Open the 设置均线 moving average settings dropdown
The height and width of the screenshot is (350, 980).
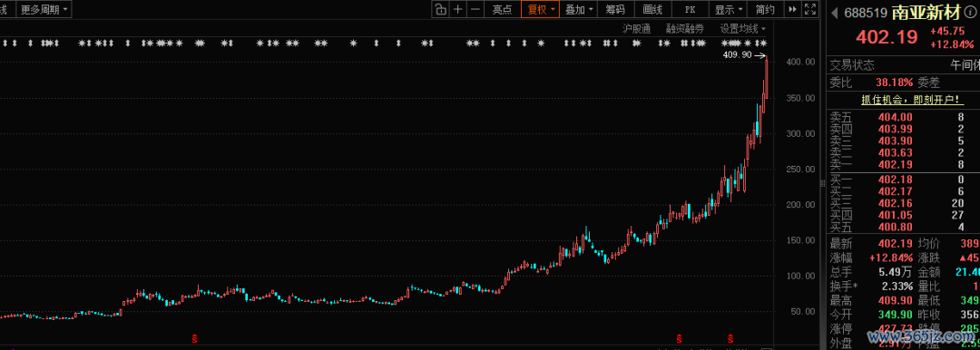(x=742, y=28)
